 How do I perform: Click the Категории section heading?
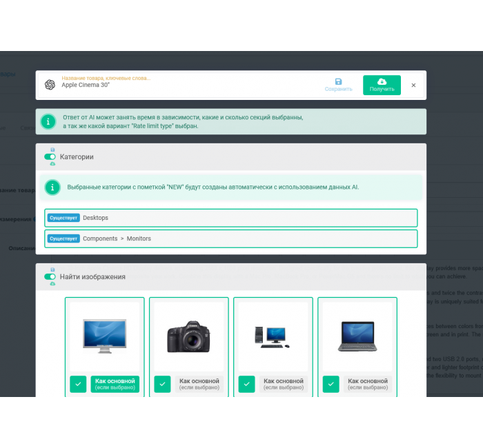77,157
